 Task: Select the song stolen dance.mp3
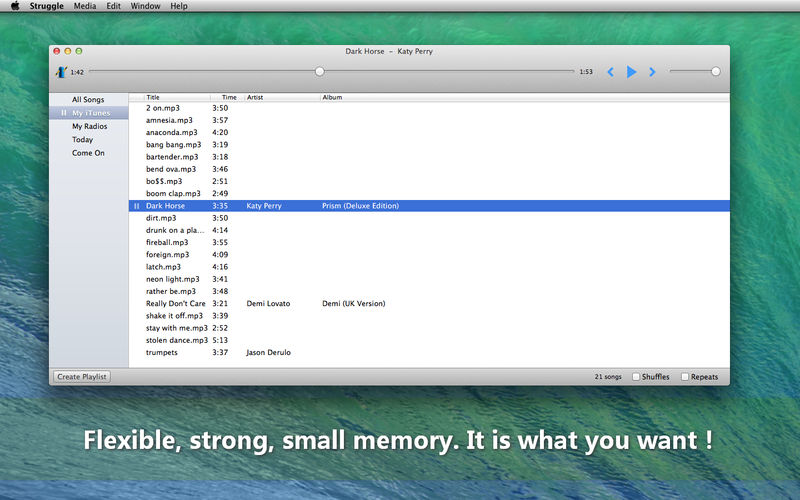point(177,340)
